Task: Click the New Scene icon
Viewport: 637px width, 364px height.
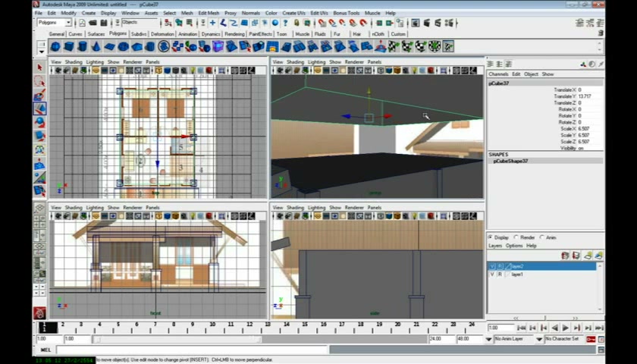Action: (82, 23)
